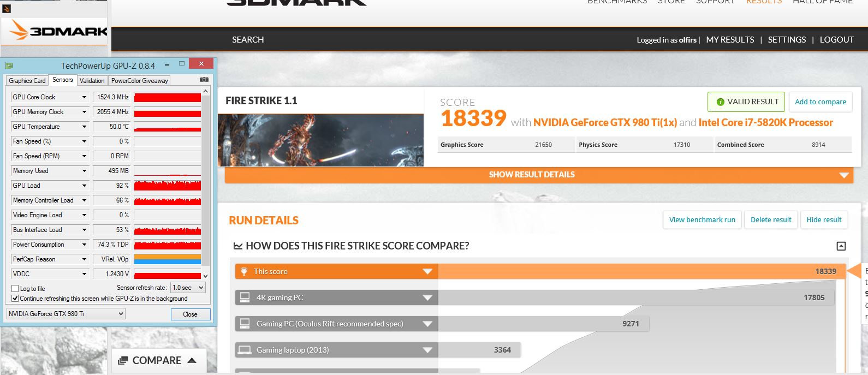The height and width of the screenshot is (375, 868).
Task: Click the olfirs username link
Action: 687,40
